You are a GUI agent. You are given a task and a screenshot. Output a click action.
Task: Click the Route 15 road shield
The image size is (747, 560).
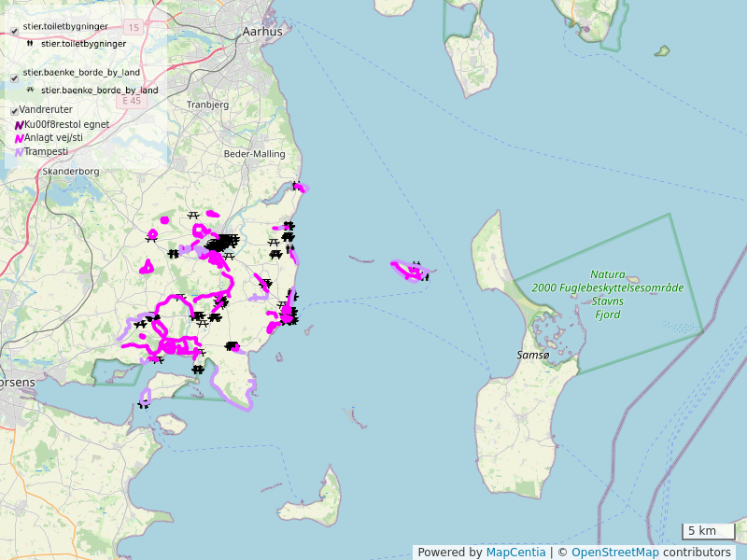pos(134,28)
